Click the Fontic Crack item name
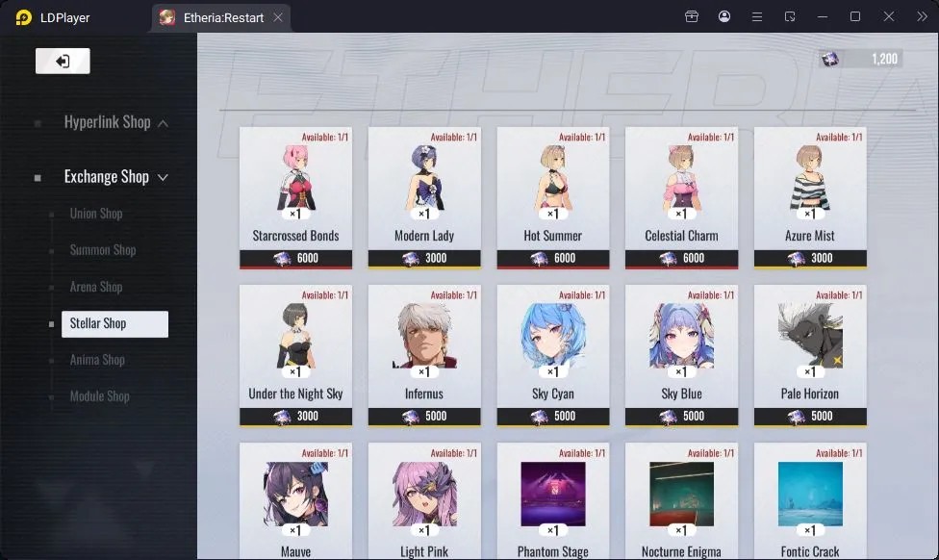The image size is (939, 560). (810, 551)
